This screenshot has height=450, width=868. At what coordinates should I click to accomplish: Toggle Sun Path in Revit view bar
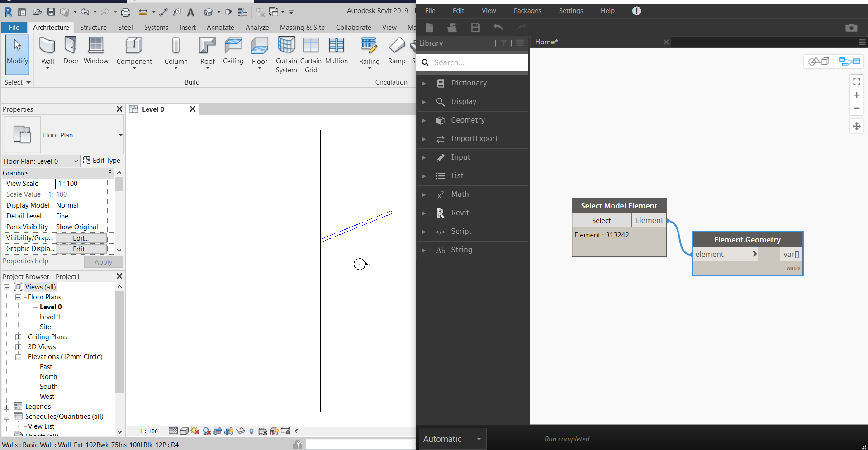click(x=195, y=431)
